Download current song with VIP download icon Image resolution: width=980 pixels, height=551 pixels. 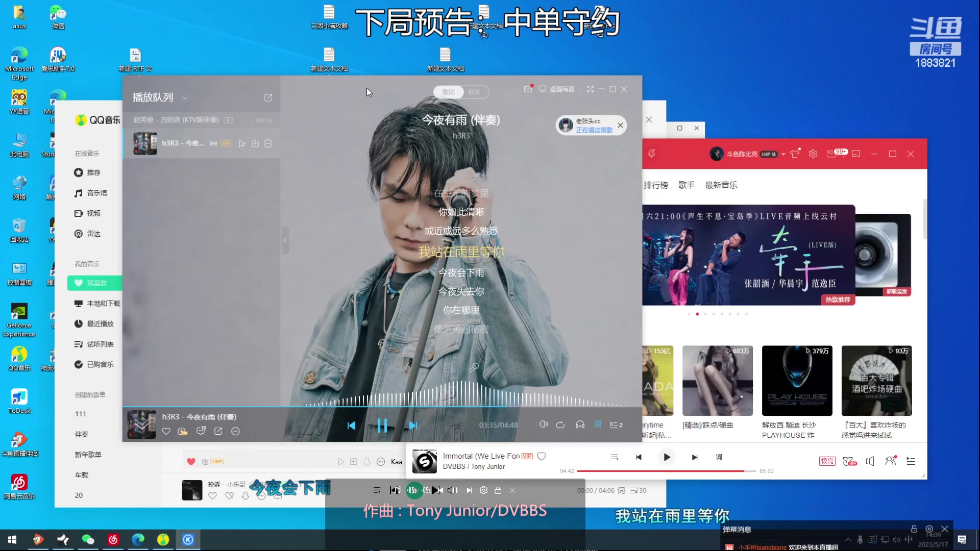182,431
